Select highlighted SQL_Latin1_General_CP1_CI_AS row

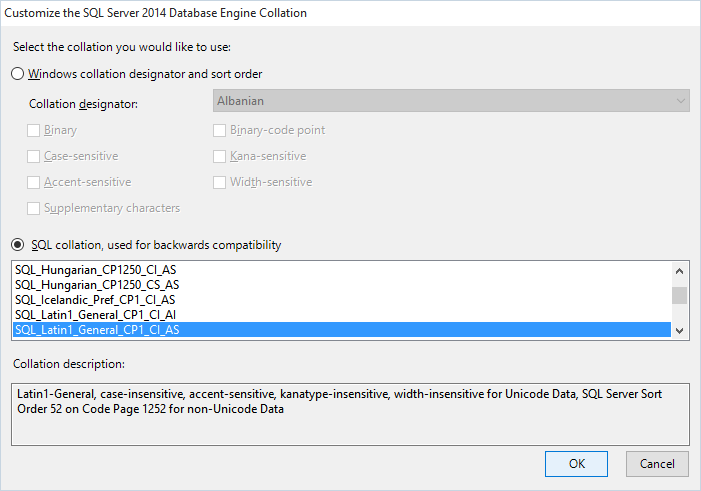342,330
